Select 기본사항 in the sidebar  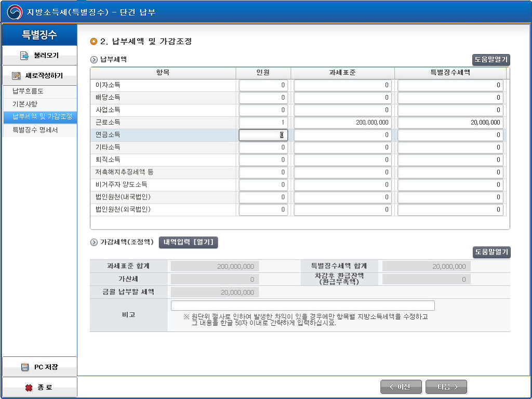tap(25, 104)
